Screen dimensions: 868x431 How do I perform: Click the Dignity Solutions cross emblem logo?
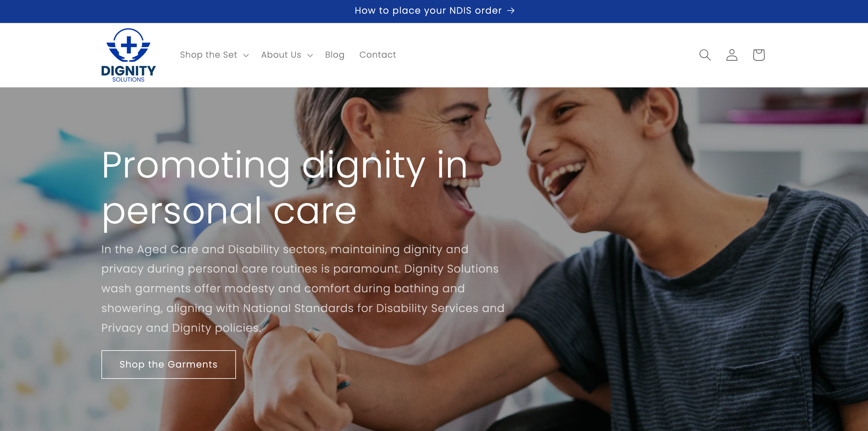coord(128,46)
